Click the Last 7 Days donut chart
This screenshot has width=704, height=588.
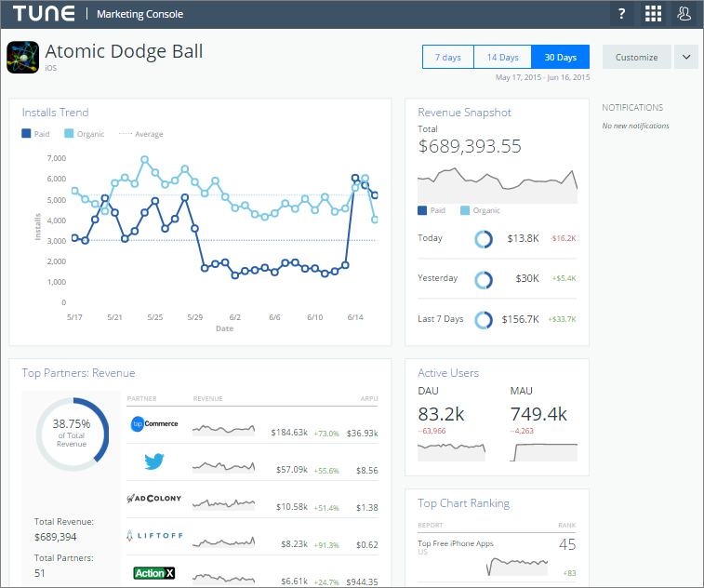tap(484, 320)
